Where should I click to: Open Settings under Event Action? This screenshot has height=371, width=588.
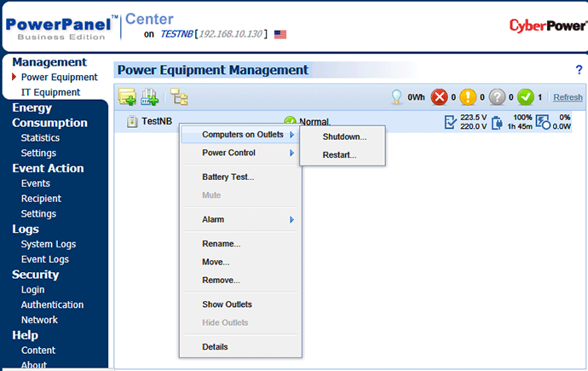click(x=38, y=214)
